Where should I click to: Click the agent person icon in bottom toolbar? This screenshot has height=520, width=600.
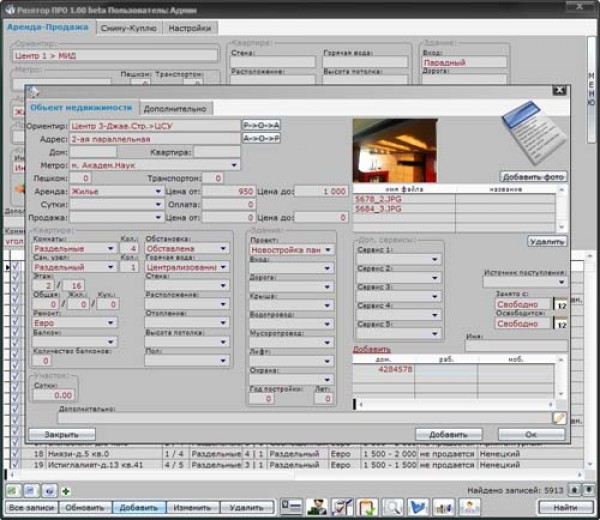[x=316, y=507]
